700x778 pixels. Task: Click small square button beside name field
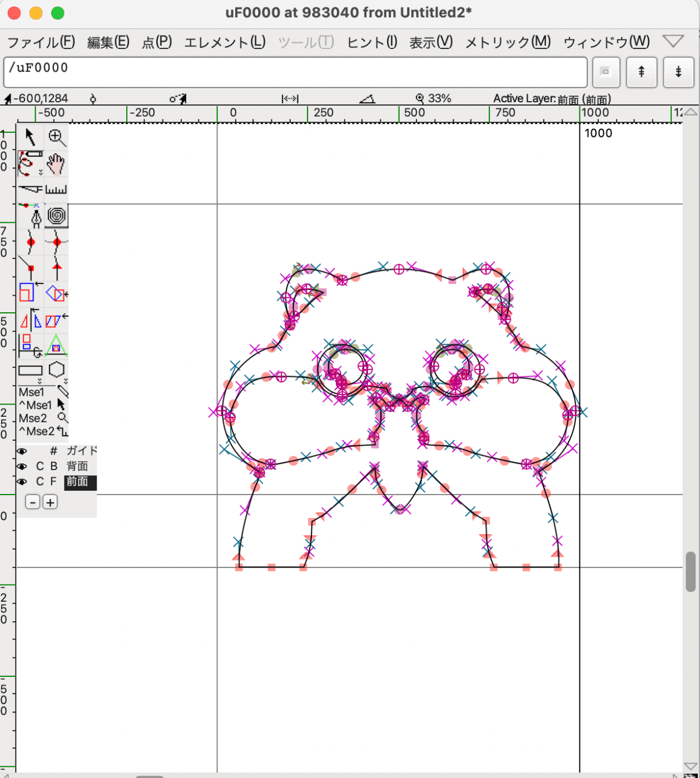[x=606, y=72]
